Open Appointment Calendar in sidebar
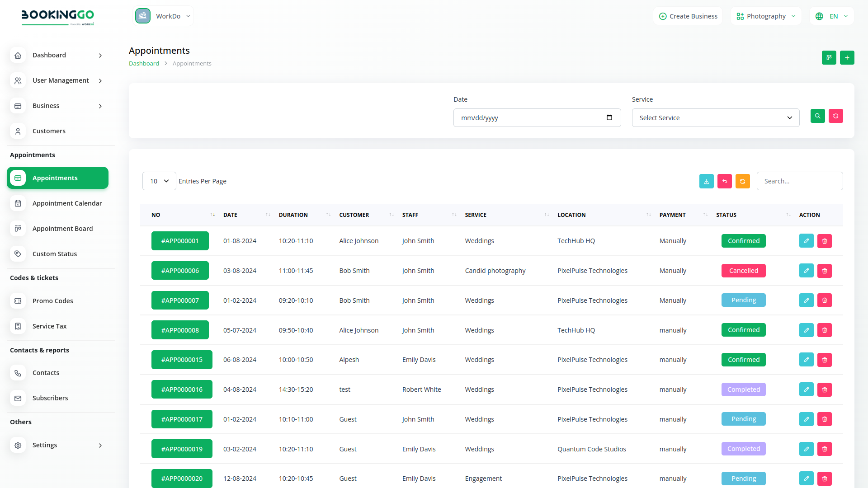 pos(67,203)
